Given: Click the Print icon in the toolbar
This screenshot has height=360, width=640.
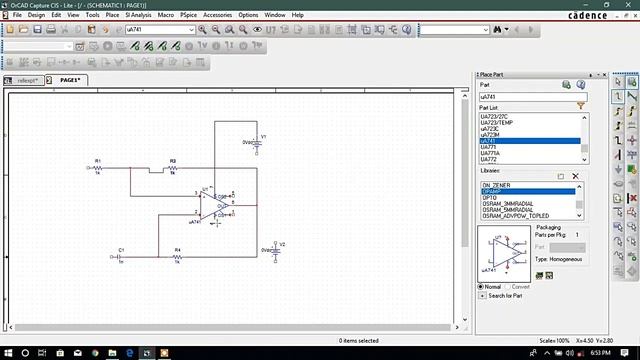Looking at the screenshot, I should (x=51, y=29).
